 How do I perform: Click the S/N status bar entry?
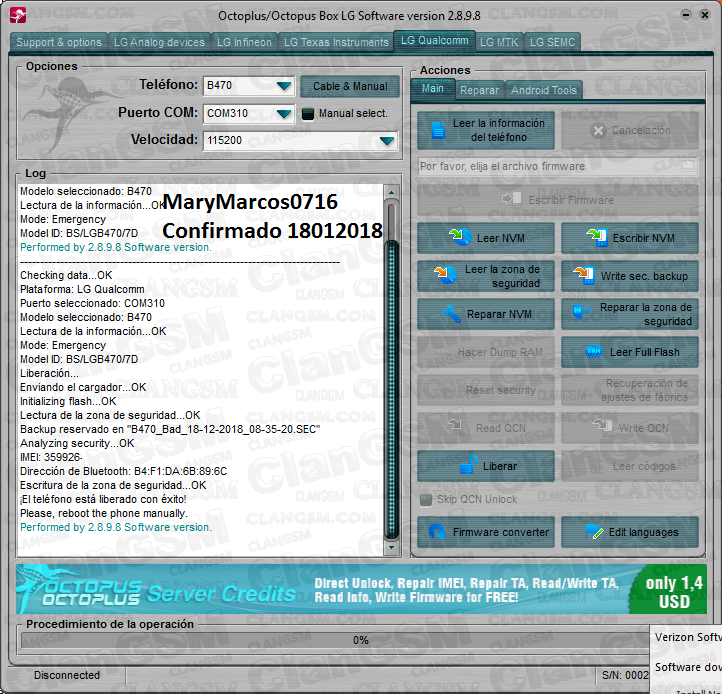tap(625, 675)
